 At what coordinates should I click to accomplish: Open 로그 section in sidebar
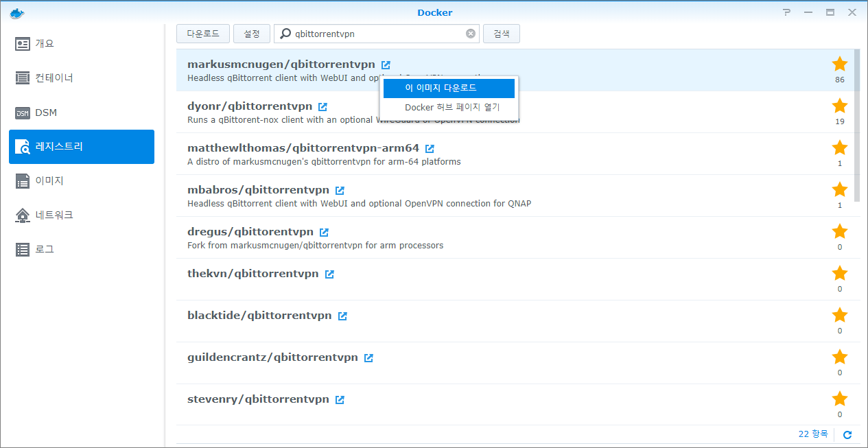click(82, 250)
